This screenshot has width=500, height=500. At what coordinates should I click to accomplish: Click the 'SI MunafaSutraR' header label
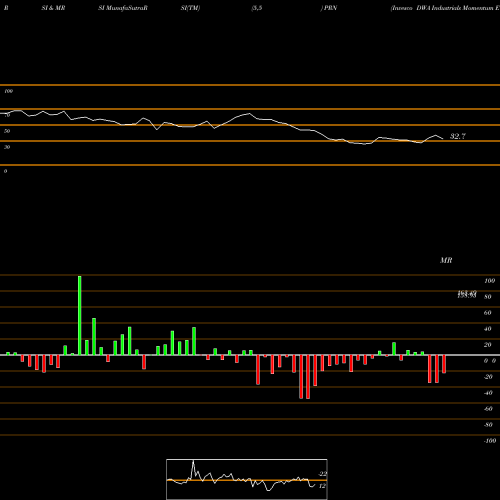[x=123, y=8]
